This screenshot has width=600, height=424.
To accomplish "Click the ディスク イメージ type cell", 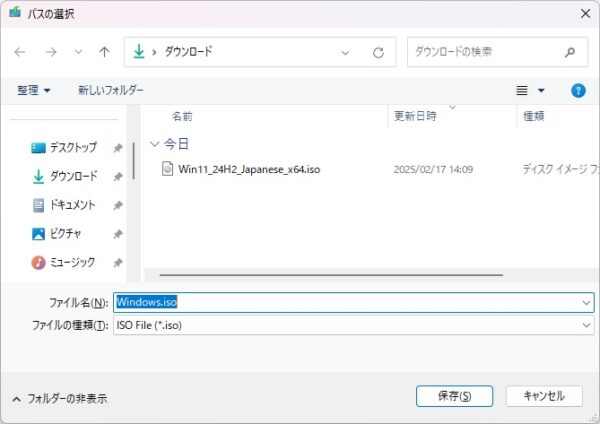I will pyautogui.click(x=561, y=169).
